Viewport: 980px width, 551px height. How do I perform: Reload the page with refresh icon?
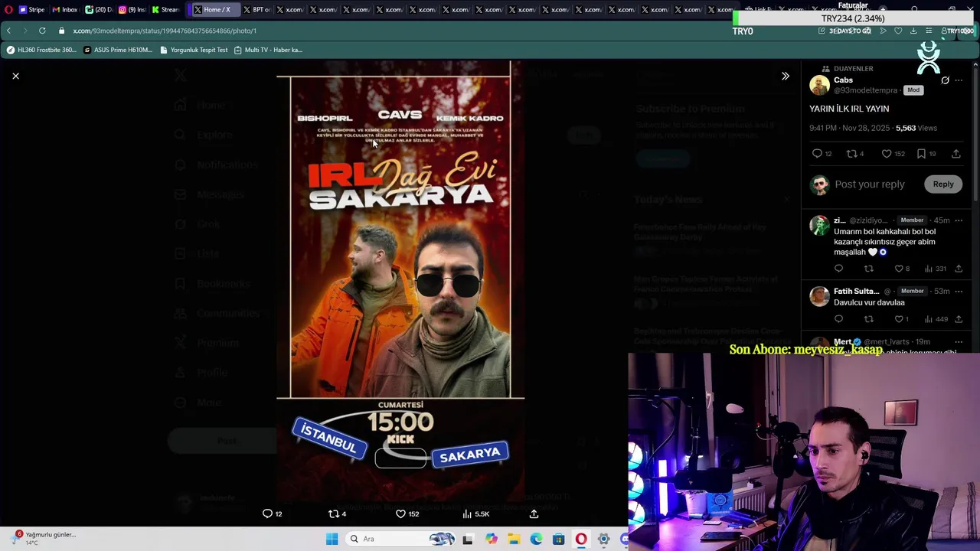click(x=42, y=31)
